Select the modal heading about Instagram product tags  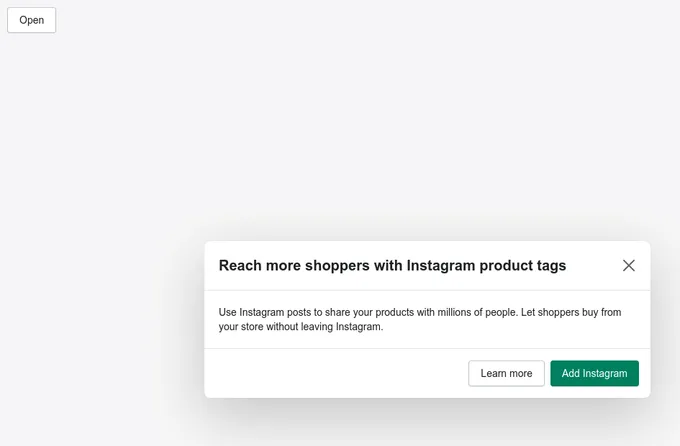coord(392,266)
